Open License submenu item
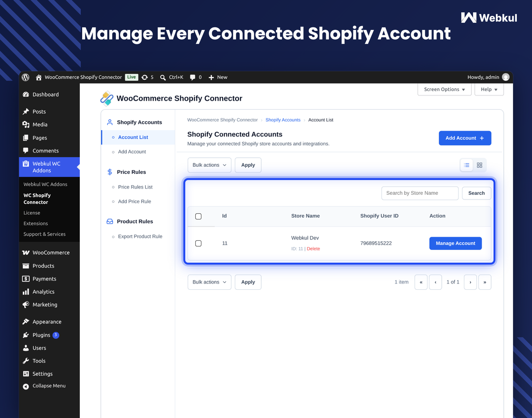This screenshot has width=532, height=418. click(32, 213)
